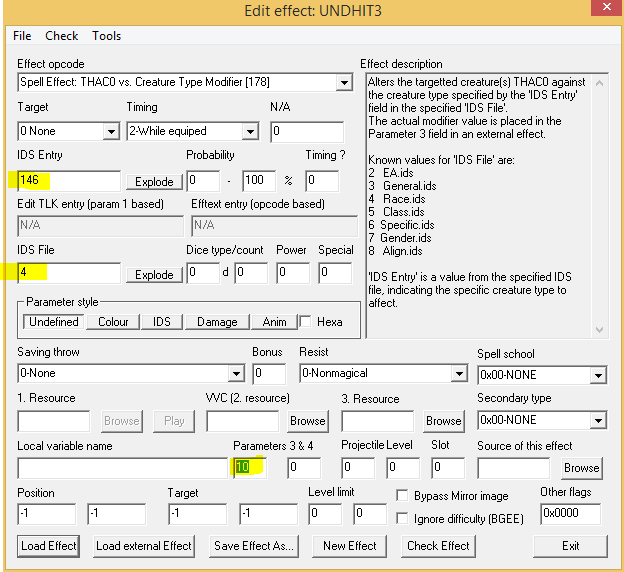Click the Other flags field 0x0000
The width and height of the screenshot is (624, 572).
coord(570,514)
